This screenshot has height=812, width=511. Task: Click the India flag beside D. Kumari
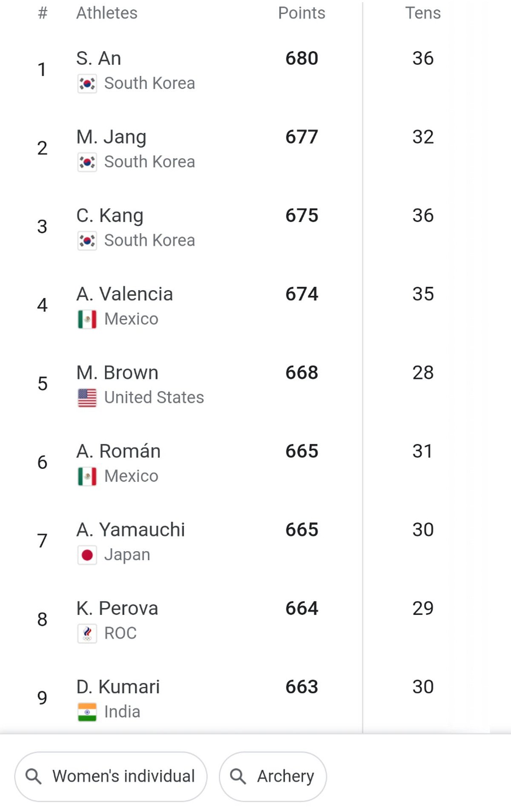click(86, 711)
